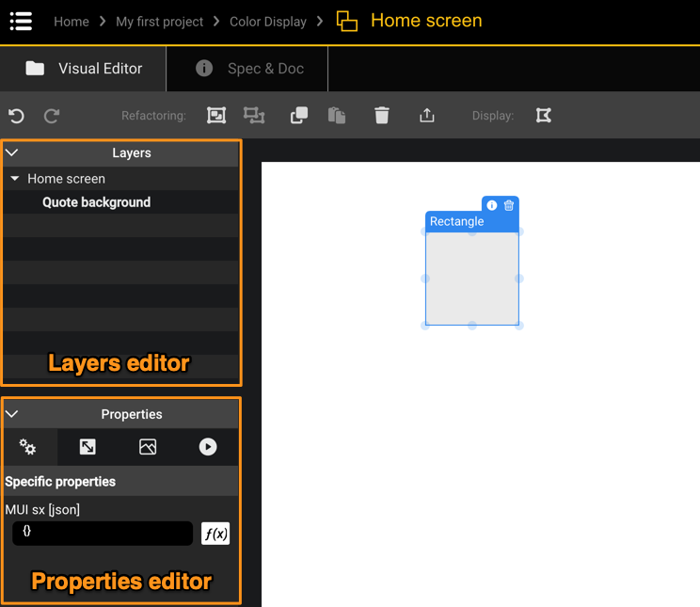Switch to the Spec & Doc tab
This screenshot has height=607, width=700.
pyautogui.click(x=247, y=69)
